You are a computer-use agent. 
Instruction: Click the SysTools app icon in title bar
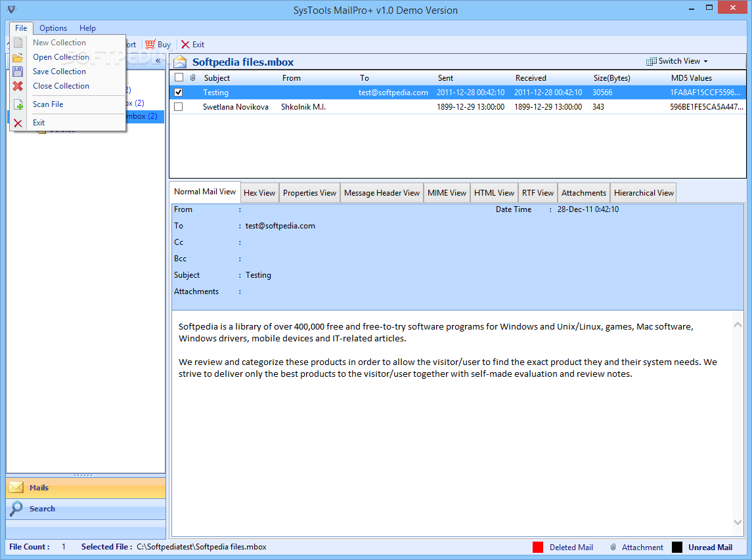pyautogui.click(x=12, y=9)
